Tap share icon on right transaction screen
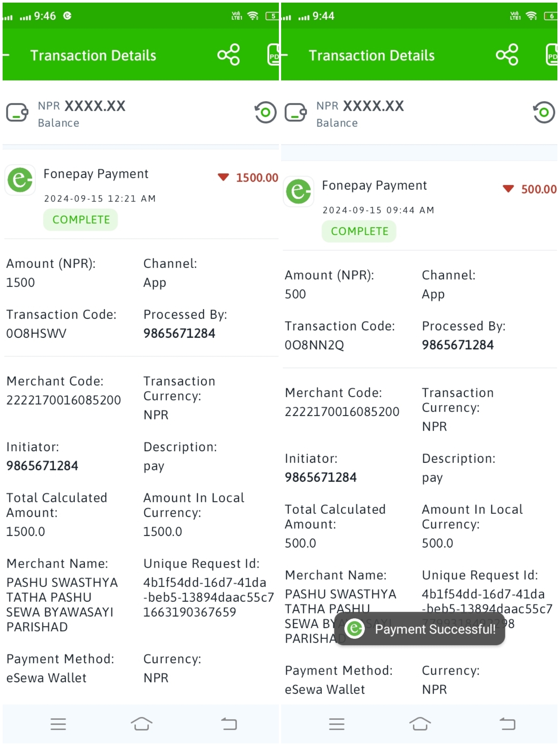Image resolution: width=560 pixels, height=746 pixels. [x=507, y=55]
